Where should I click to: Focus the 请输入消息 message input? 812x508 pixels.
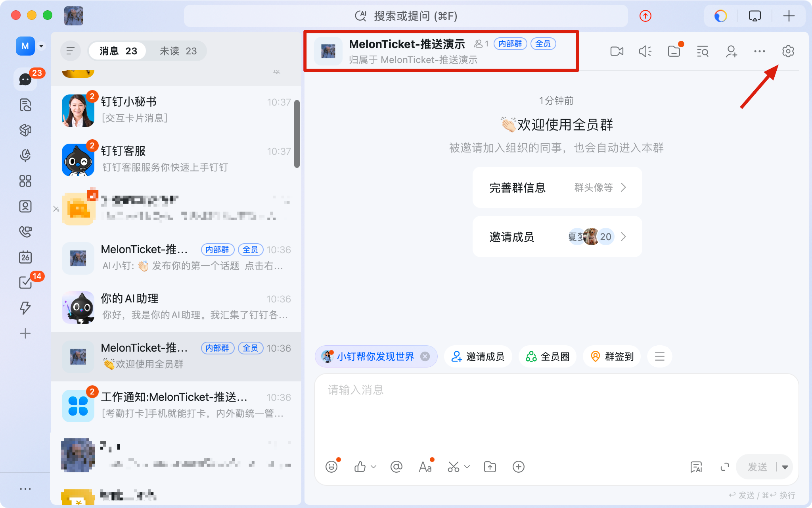556,413
